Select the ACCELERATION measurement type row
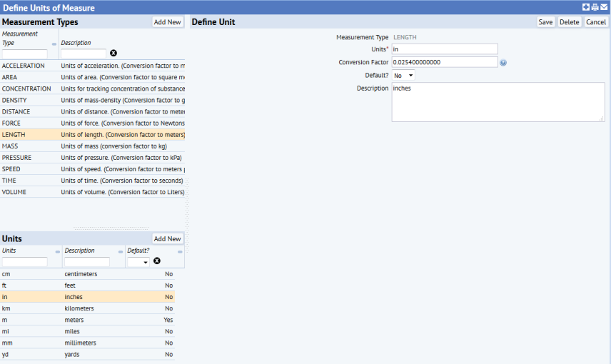The width and height of the screenshot is (611, 364). (x=92, y=66)
